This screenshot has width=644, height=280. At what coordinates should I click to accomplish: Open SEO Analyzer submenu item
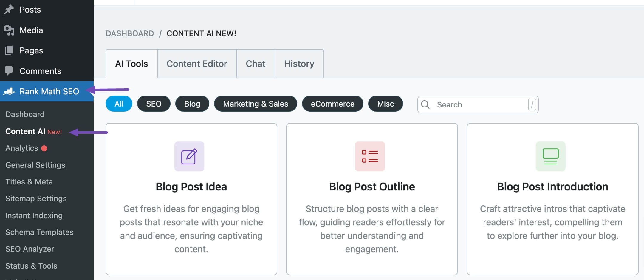click(30, 249)
